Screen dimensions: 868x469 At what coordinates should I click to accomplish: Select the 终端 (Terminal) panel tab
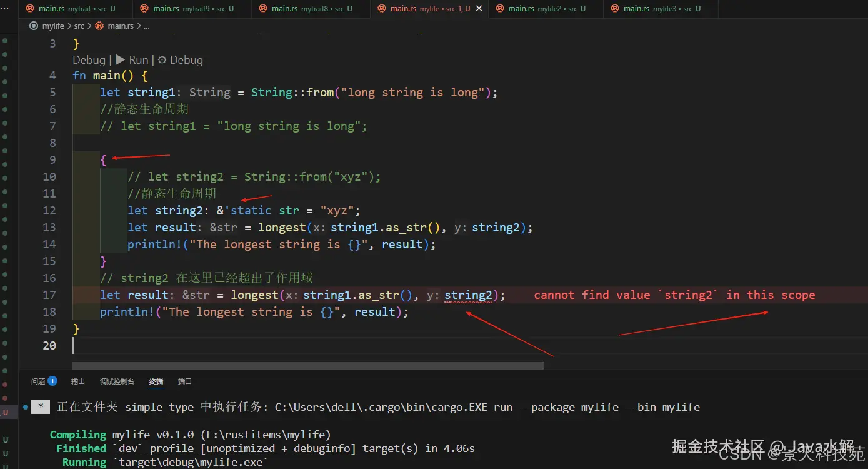click(x=156, y=381)
